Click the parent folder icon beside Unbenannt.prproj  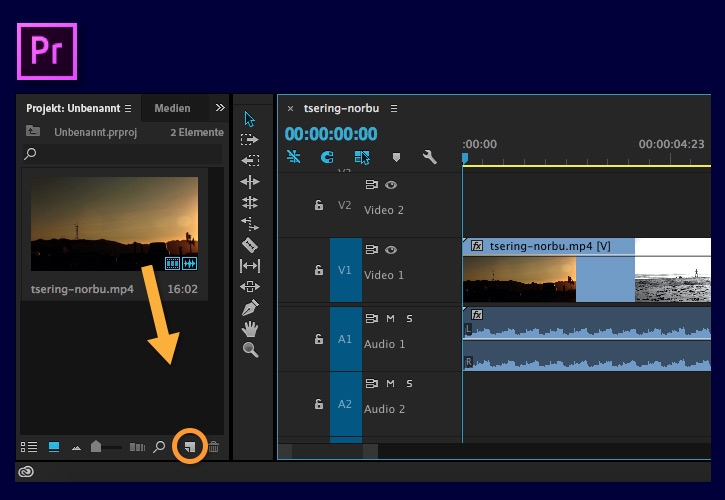(33, 131)
